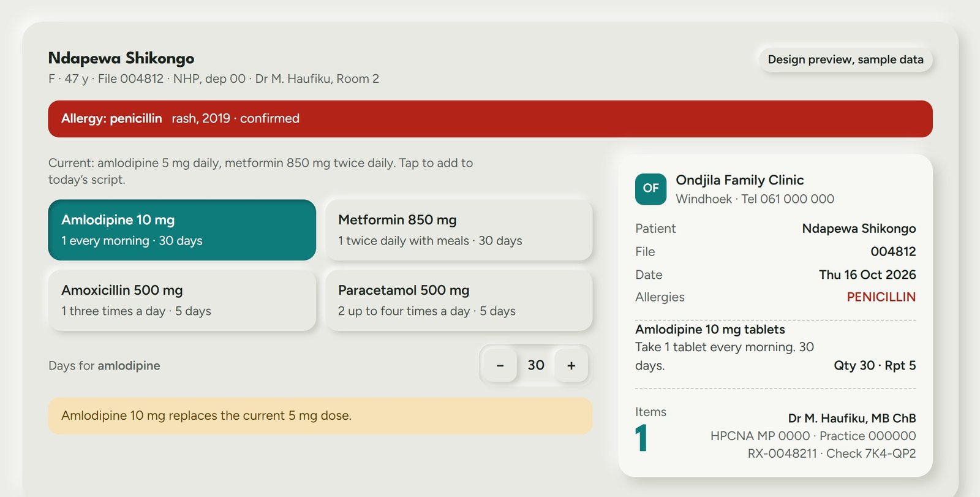Decrease days for amlodipine with minus button
Image resolution: width=980 pixels, height=497 pixels.
pos(500,365)
